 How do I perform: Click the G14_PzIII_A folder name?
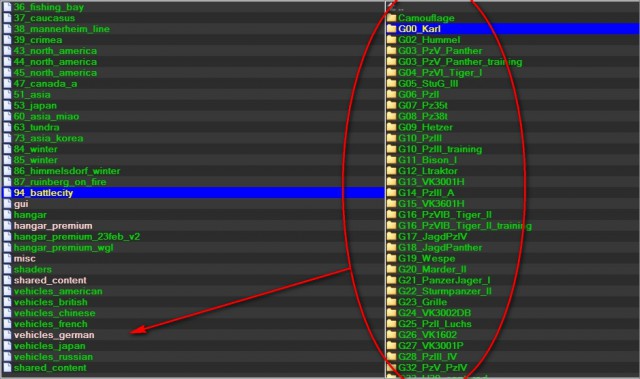coord(426,193)
